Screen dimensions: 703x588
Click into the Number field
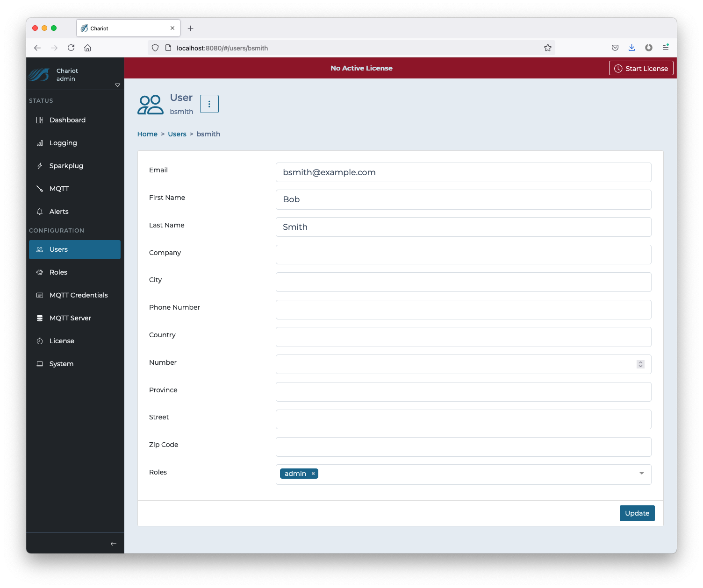(464, 364)
